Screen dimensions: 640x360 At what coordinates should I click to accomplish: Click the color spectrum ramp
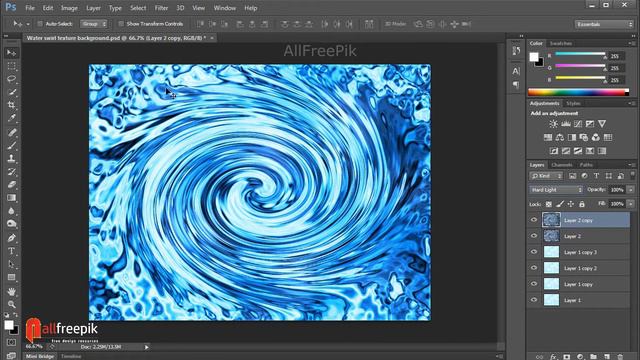click(x=579, y=92)
